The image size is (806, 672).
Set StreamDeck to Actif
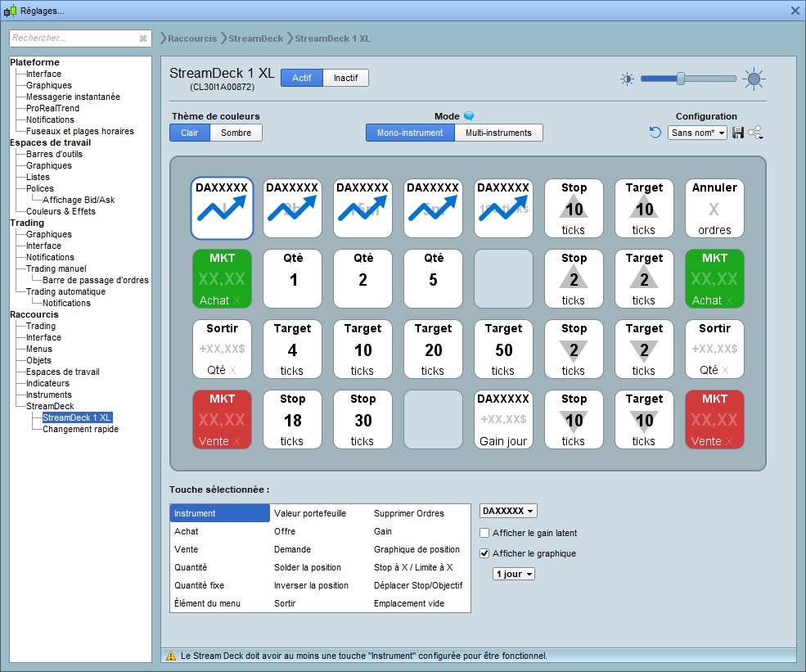(302, 78)
